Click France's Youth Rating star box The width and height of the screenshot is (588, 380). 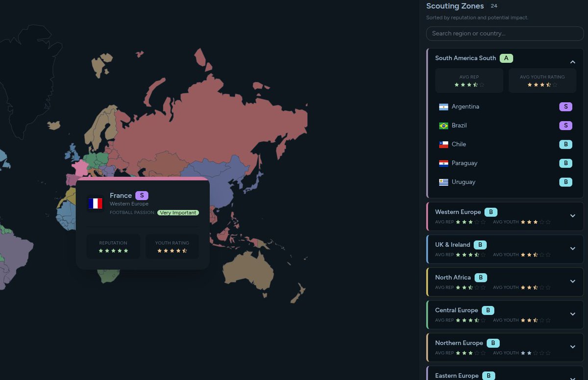(172, 247)
